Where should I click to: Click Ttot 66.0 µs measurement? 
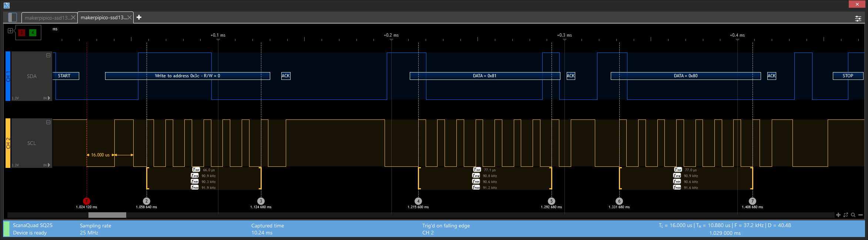204,170
